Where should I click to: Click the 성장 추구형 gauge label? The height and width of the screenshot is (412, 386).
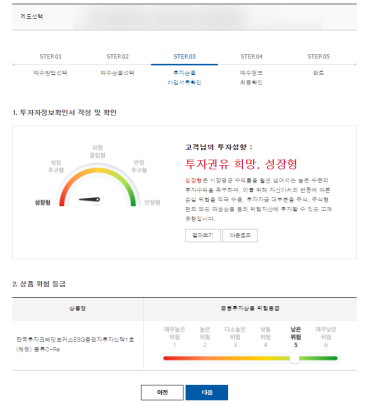pyautogui.click(x=56, y=166)
